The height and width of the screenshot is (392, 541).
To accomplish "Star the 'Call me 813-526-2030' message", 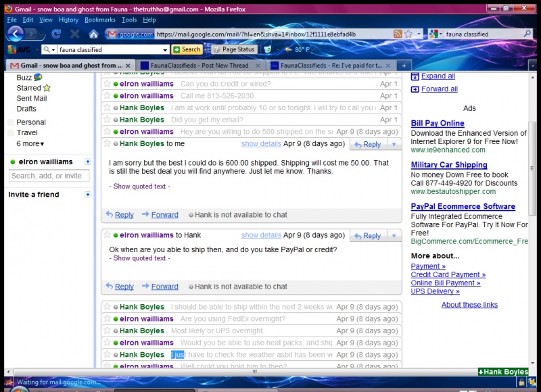I will 108,95.
